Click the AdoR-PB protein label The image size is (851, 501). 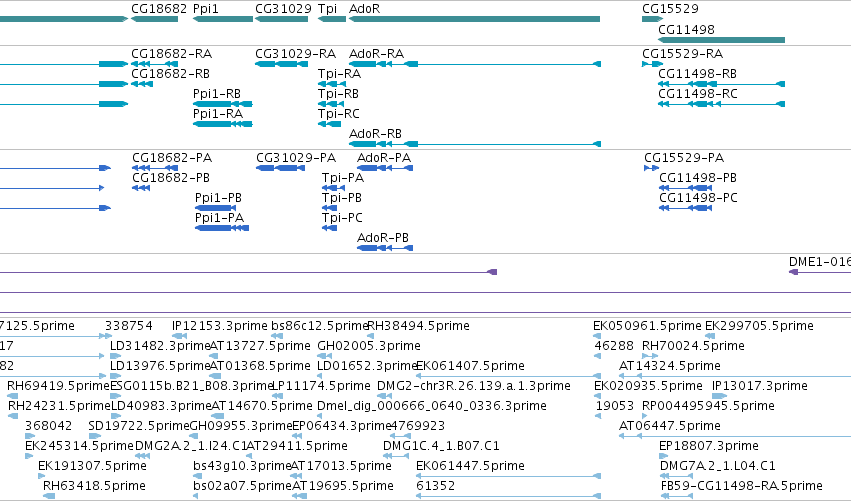383,238
